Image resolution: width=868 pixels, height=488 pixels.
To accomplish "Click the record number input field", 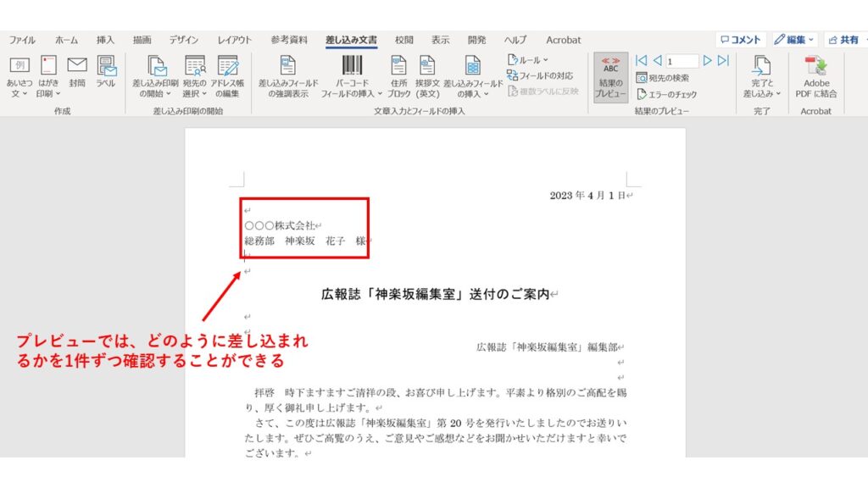I will click(x=681, y=61).
